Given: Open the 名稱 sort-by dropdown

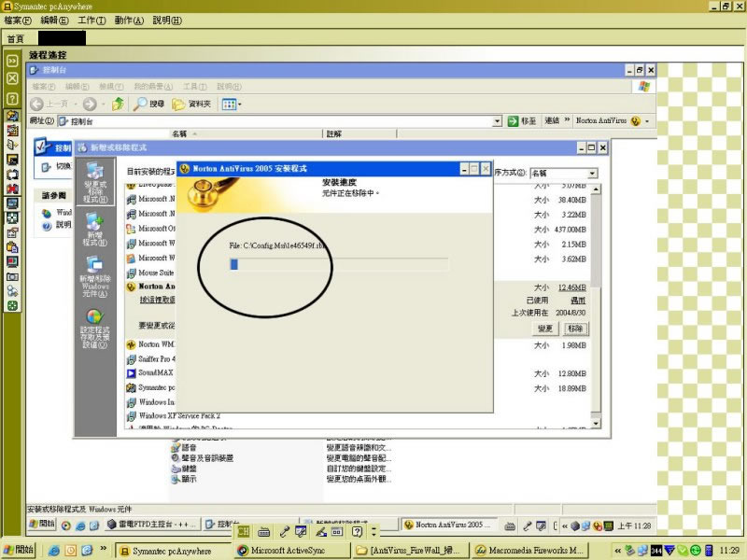Looking at the screenshot, I should (592, 174).
